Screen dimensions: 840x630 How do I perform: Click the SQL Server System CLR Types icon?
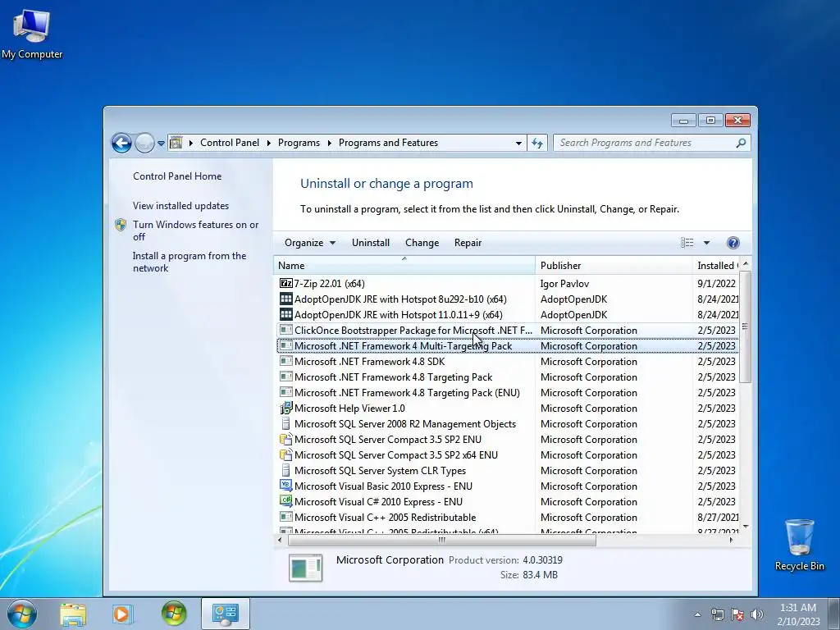click(x=286, y=470)
